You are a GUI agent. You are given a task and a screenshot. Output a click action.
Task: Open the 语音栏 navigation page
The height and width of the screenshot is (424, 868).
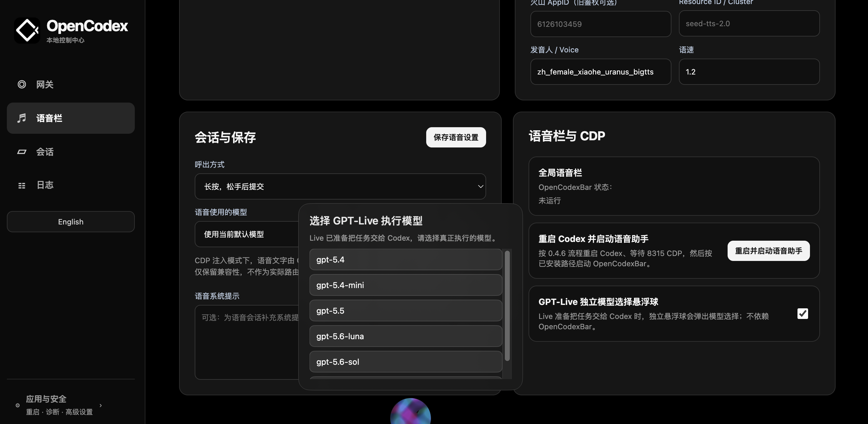tap(71, 118)
